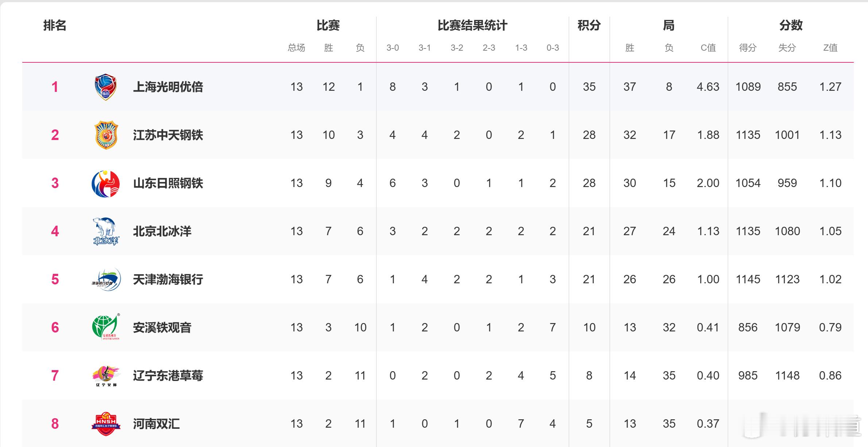868x447 pixels.
Task: Open the 河南双汇 team name link
Action: 156,424
